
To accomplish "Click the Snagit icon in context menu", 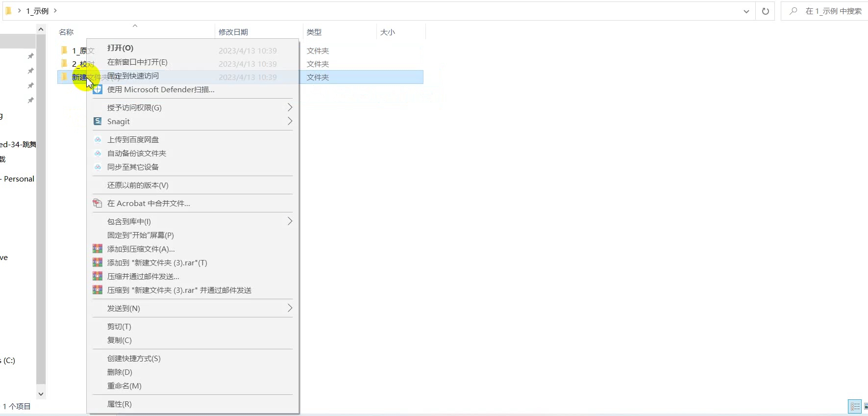I will (x=98, y=121).
